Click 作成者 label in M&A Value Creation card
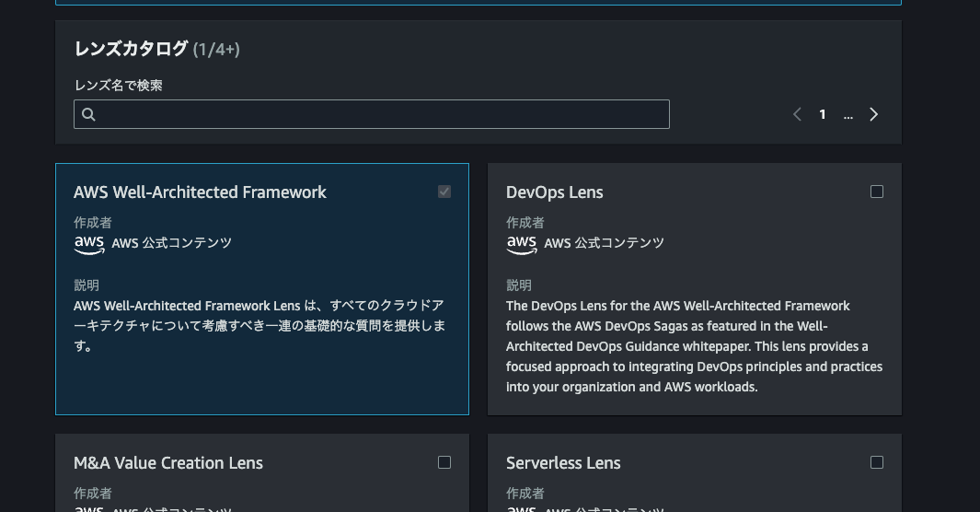 [x=93, y=494]
